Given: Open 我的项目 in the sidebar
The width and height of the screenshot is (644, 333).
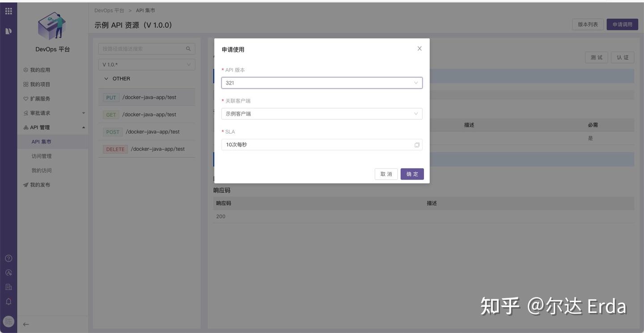Looking at the screenshot, I should point(40,84).
